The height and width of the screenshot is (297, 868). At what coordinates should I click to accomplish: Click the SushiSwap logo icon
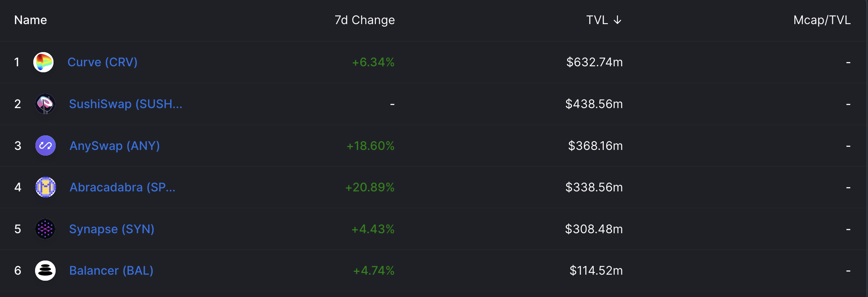45,104
